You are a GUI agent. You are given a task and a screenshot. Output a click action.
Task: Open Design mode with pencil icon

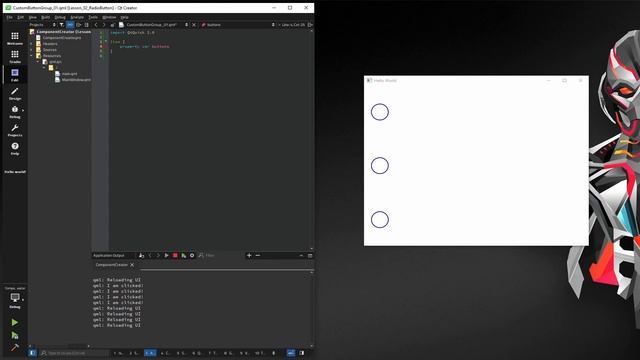[x=15, y=93]
